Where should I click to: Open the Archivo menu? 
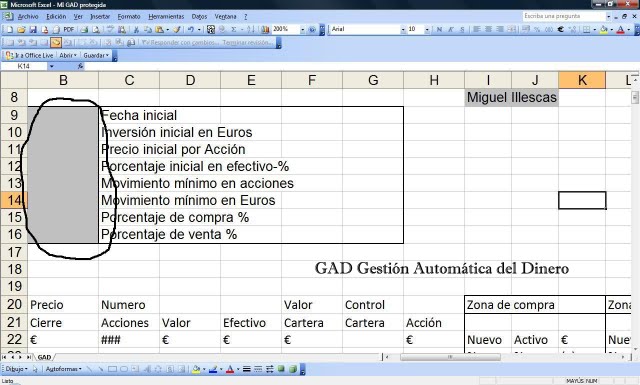pyautogui.click(x=28, y=17)
